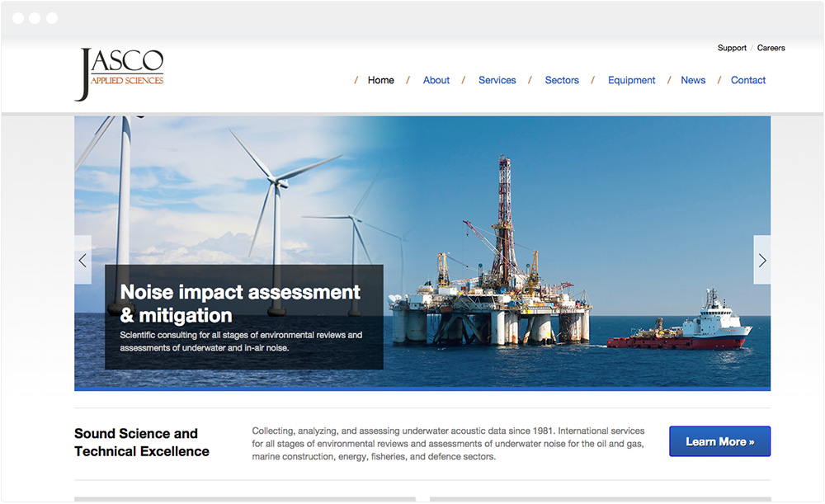The height and width of the screenshot is (504, 825).
Task: Click the Learn More button
Action: click(719, 441)
